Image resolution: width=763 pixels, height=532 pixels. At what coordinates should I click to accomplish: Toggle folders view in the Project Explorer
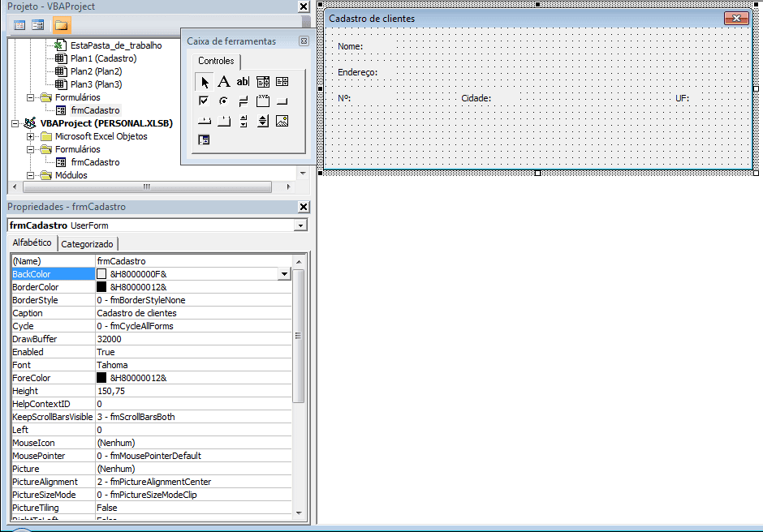61,25
